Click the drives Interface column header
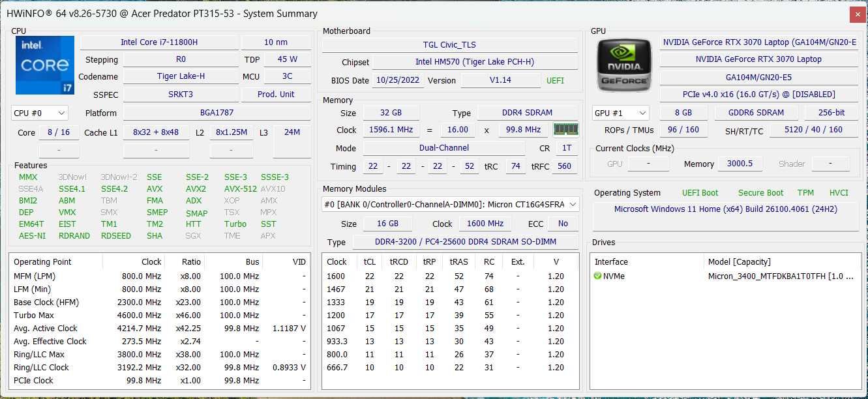Viewport: 868px width, 399px height. (648, 261)
